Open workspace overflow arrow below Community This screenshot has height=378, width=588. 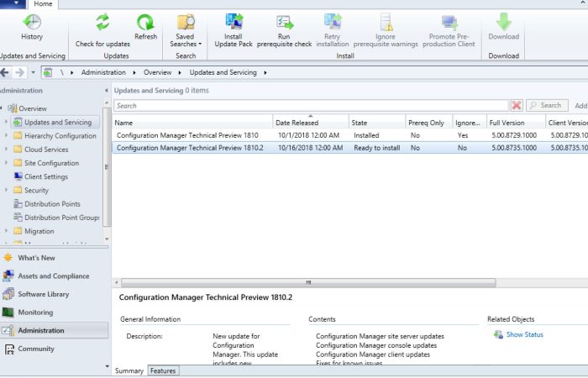click(108, 366)
